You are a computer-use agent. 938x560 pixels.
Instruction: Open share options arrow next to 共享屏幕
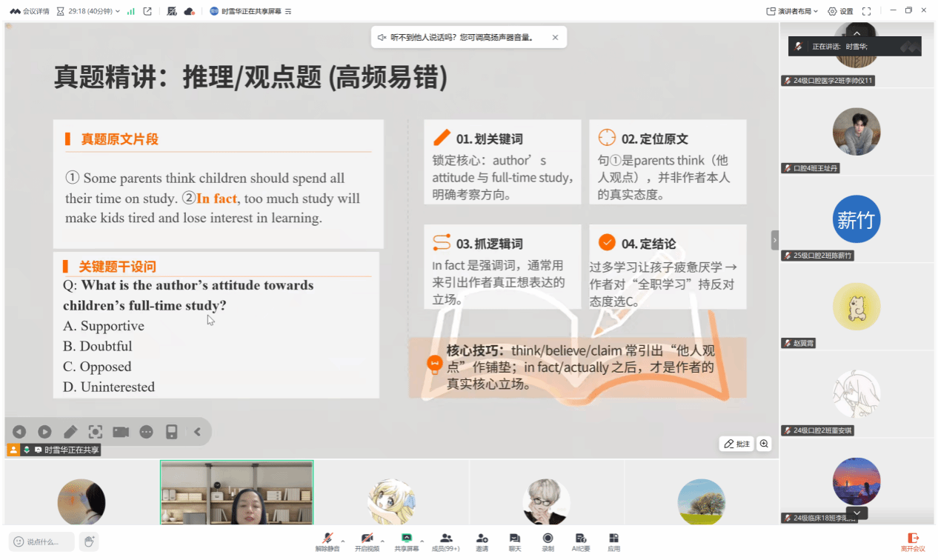tap(422, 541)
